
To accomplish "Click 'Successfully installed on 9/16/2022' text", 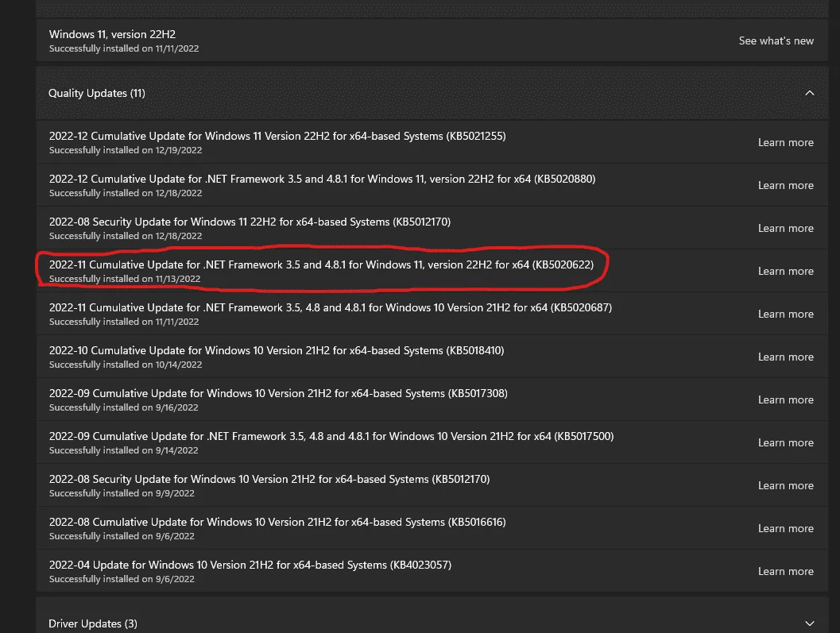I will coord(124,407).
